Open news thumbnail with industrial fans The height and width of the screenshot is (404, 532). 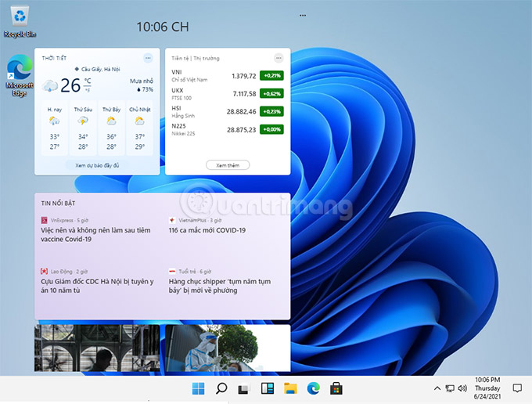click(x=97, y=348)
